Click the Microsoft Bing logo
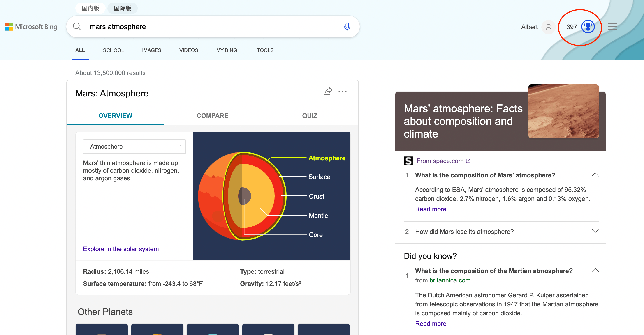 (x=31, y=27)
